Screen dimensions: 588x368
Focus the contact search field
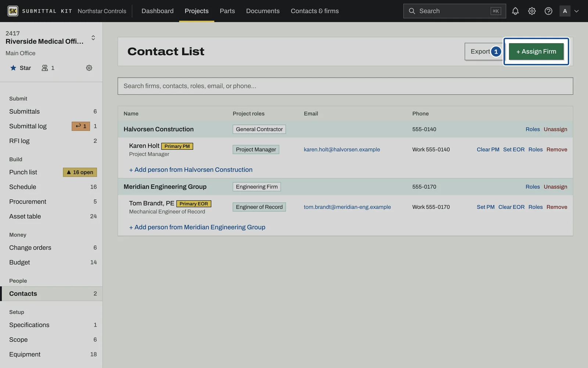pyautogui.click(x=345, y=86)
